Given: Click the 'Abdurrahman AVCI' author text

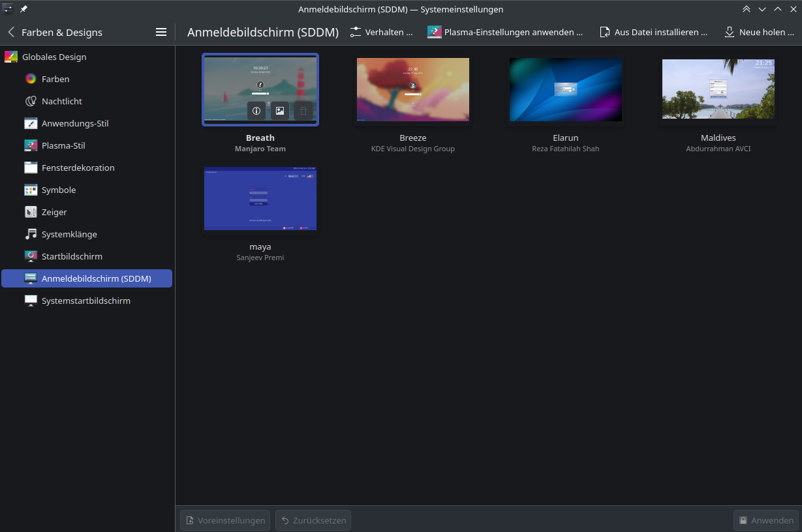Looking at the screenshot, I should (718, 149).
